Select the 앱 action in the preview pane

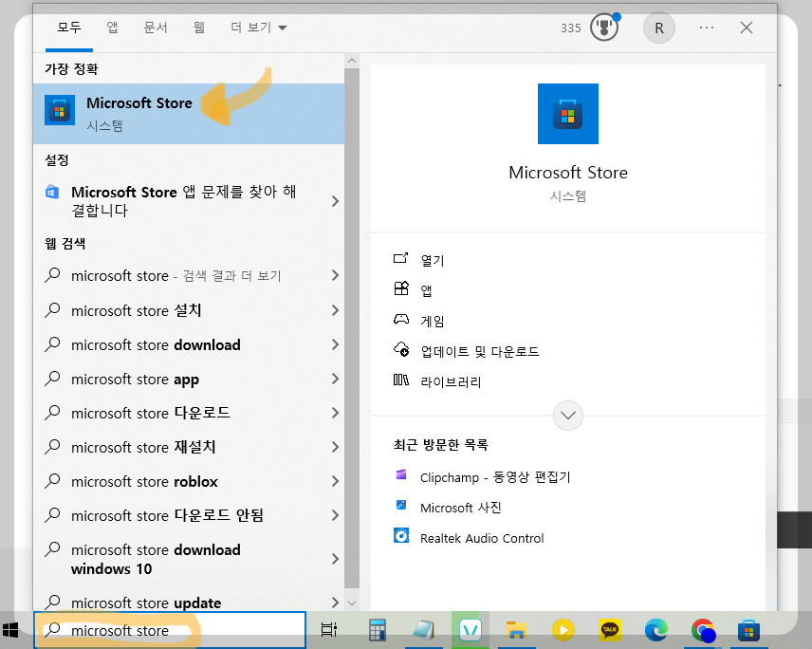click(413, 289)
